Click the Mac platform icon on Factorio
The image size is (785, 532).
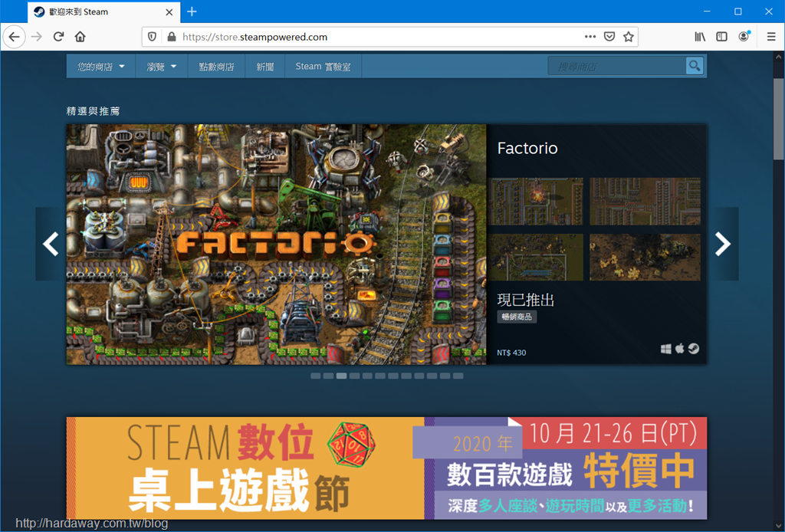(x=679, y=348)
